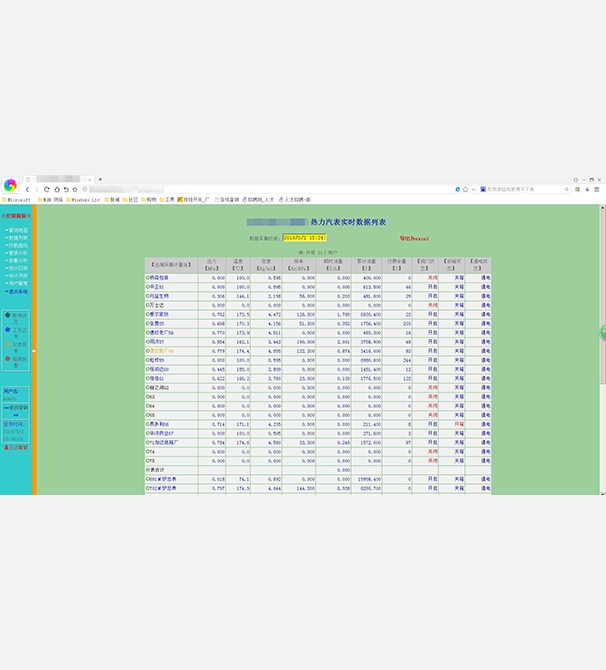Viewport: 606px width, 670px height.
Task: Select the radio button for 同济57 row
Action: 148,342
